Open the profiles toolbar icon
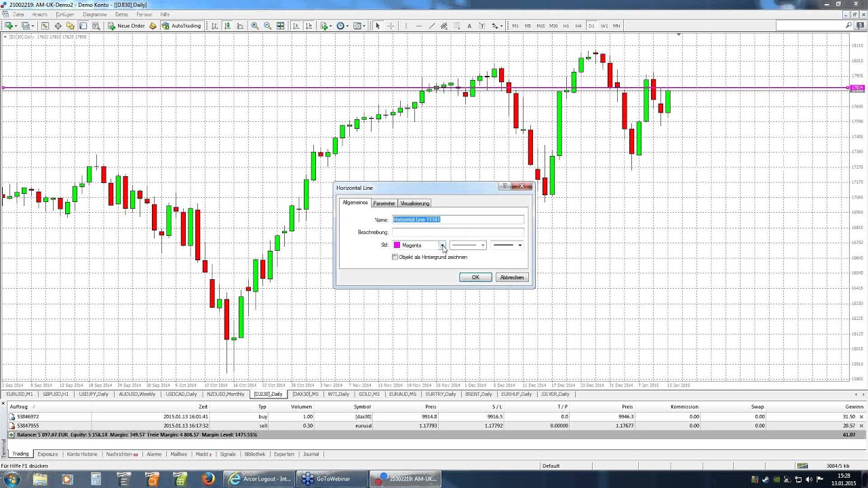 tap(25, 26)
